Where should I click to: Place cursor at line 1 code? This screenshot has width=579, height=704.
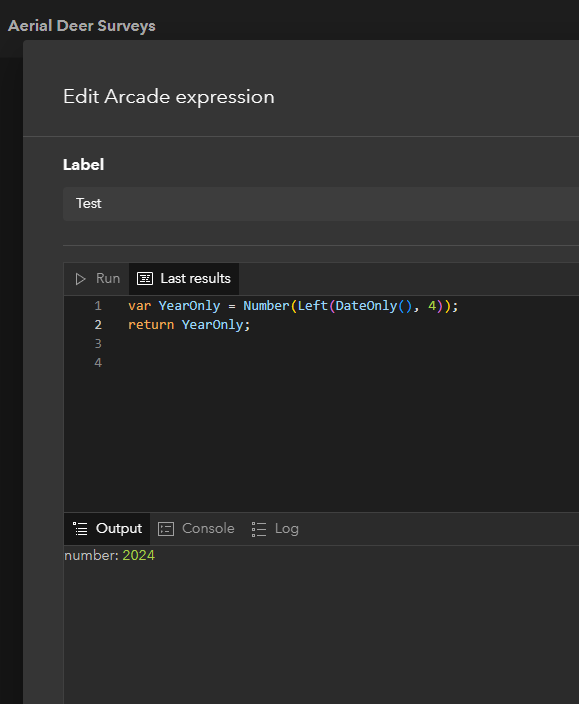click(293, 306)
